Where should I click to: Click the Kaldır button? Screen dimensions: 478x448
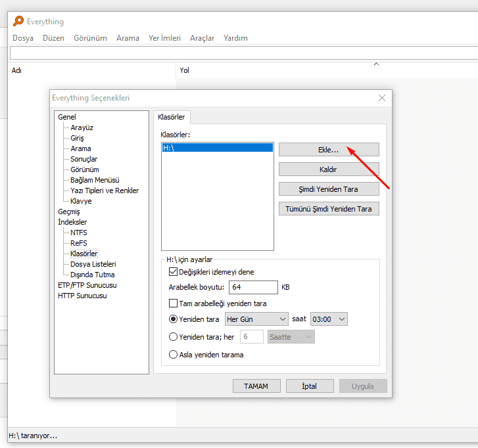coord(329,169)
